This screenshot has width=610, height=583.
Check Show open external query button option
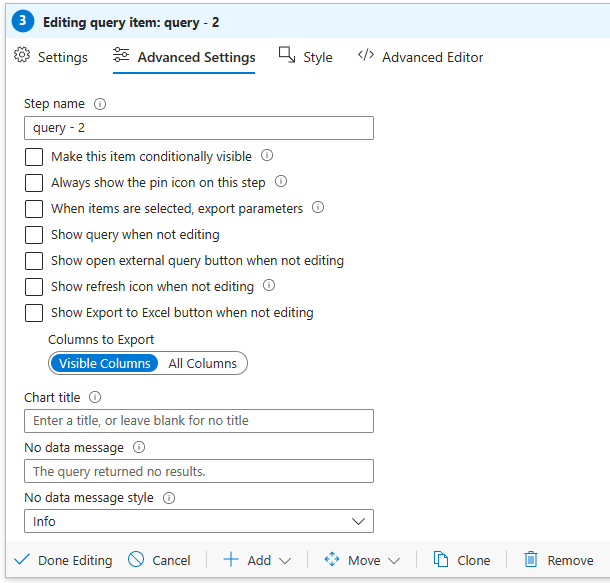34,261
